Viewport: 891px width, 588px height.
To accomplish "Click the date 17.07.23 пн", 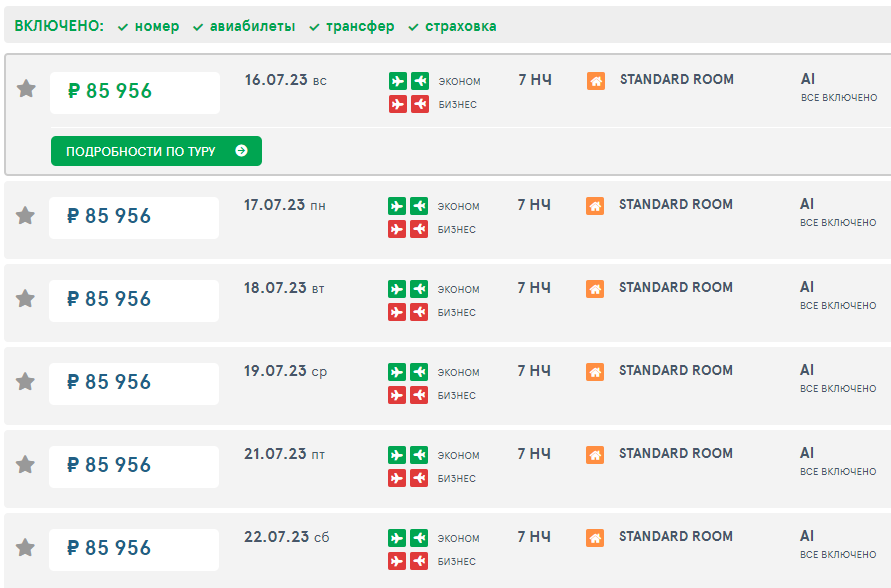I will tap(285, 205).
